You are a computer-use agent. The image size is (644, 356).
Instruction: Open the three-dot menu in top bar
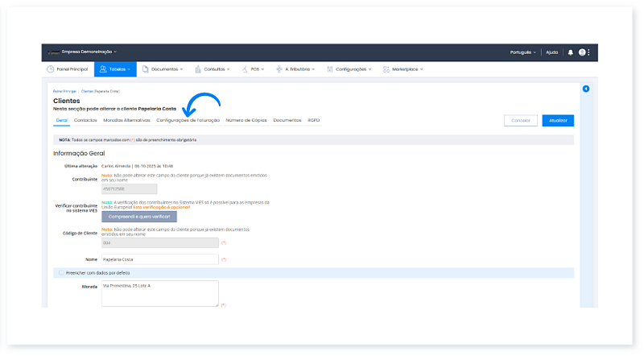coord(589,52)
